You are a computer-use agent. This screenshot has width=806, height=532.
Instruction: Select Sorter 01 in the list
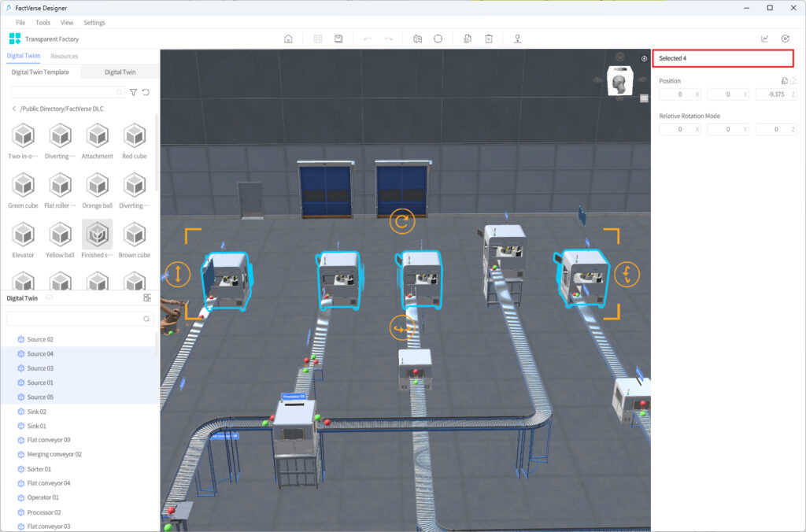tap(79, 469)
